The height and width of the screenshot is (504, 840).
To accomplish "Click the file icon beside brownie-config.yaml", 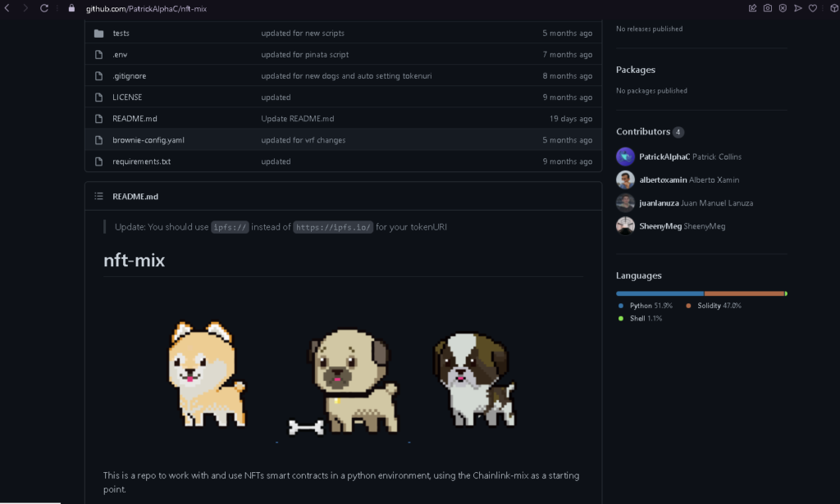I will click(x=98, y=140).
